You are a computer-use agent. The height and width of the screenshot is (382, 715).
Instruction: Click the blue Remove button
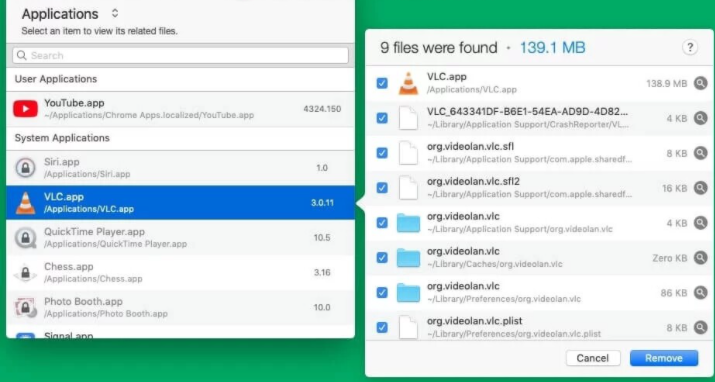(x=664, y=358)
